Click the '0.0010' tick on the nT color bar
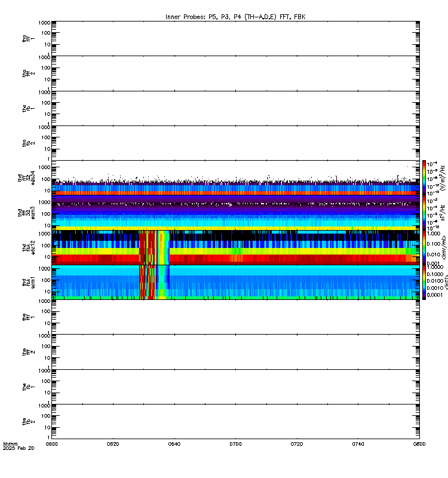The image size is (448, 478). [x=435, y=288]
